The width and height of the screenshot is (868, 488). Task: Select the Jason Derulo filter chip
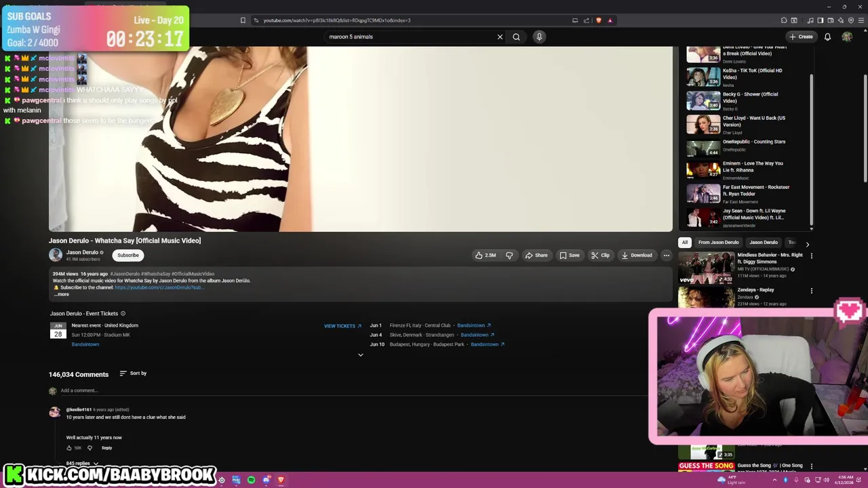coord(763,243)
